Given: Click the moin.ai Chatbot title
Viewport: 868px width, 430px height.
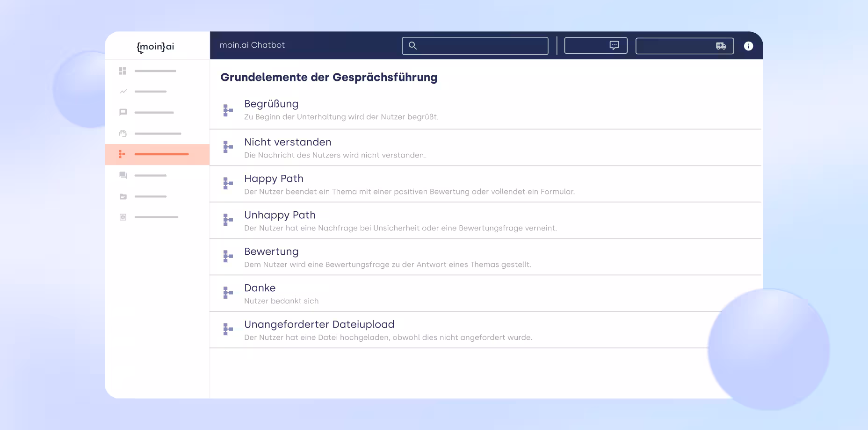Looking at the screenshot, I should click(252, 45).
